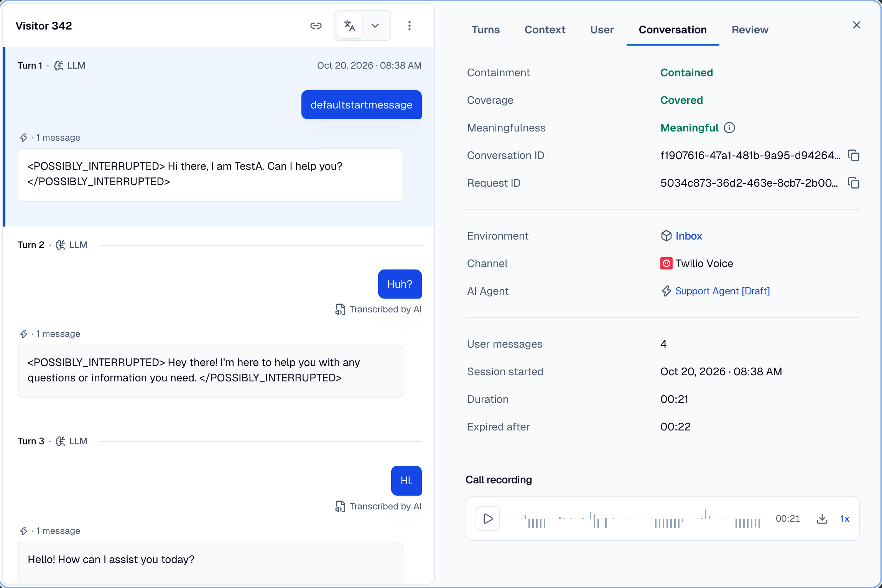Copy the Conversation ID
The height and width of the screenshot is (588, 882).
pyautogui.click(x=854, y=155)
